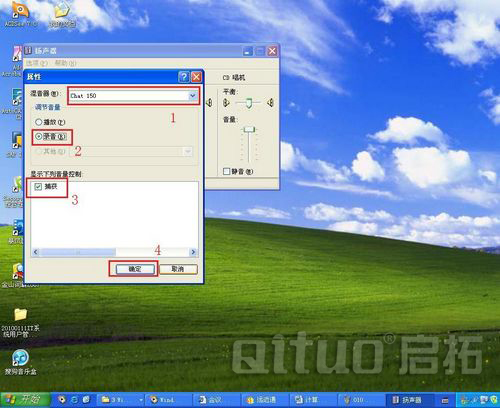The height and width of the screenshot is (408, 500).
Task: Open the Mixer device dropdown showing Chat 150
Action: coord(133,96)
